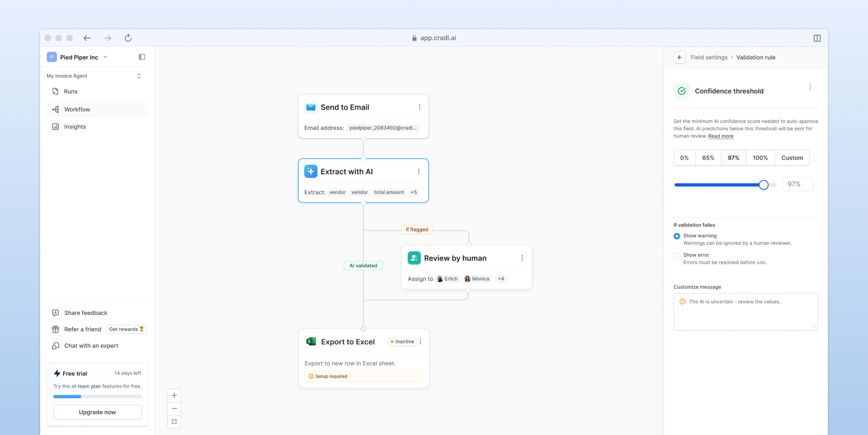Open the Review by human options menu
Screen dimensions: 868x435
tap(522, 258)
